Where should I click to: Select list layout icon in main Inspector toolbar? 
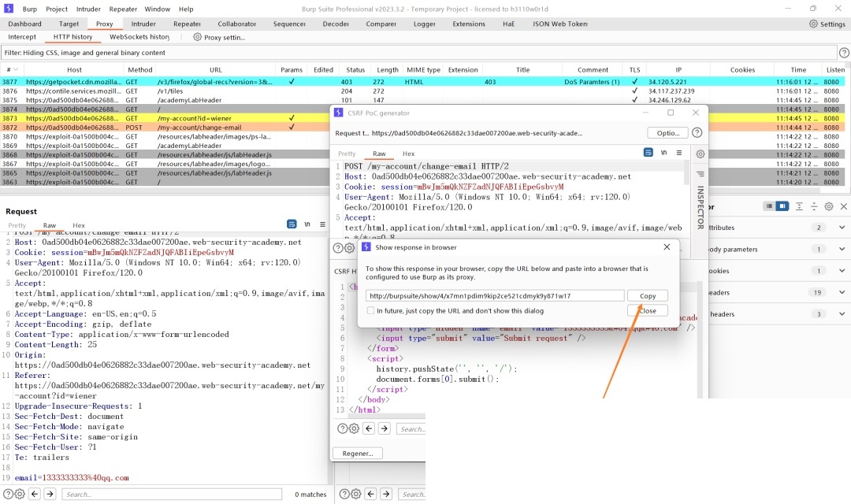point(769,206)
